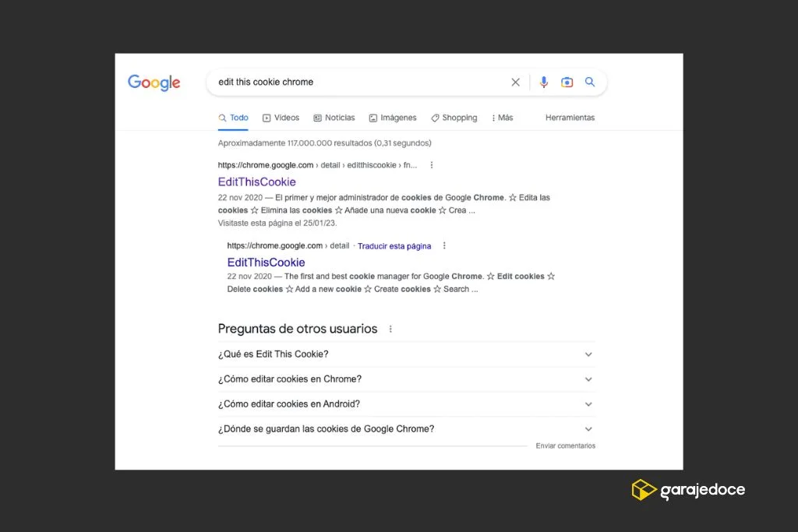Select the Todo results tab
798x532 pixels.
pyautogui.click(x=233, y=118)
